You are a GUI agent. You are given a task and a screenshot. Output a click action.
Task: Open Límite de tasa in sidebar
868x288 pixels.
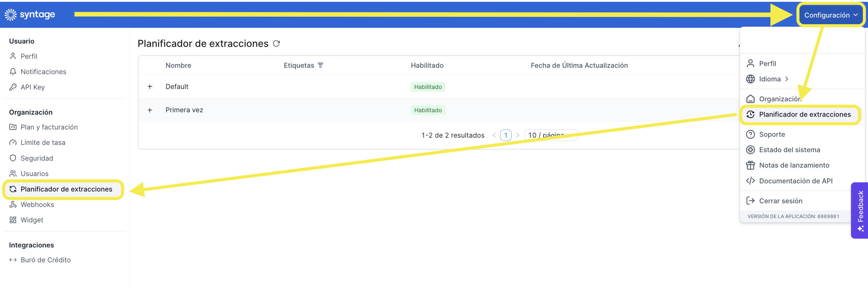pyautogui.click(x=43, y=142)
